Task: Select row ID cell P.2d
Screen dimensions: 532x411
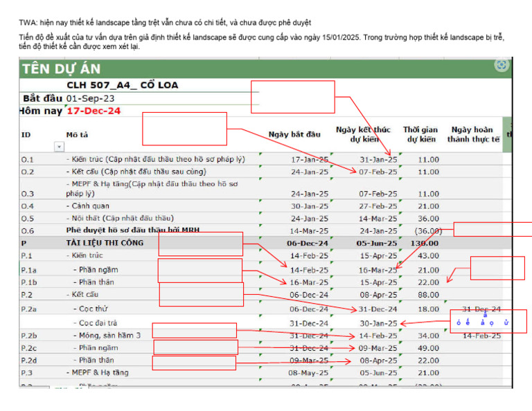Action: 29,360
